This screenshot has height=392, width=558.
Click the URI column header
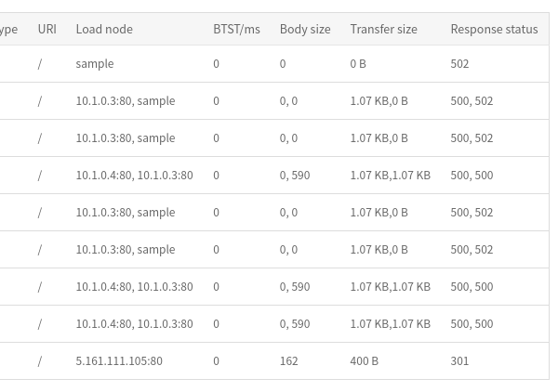pyautogui.click(x=46, y=29)
